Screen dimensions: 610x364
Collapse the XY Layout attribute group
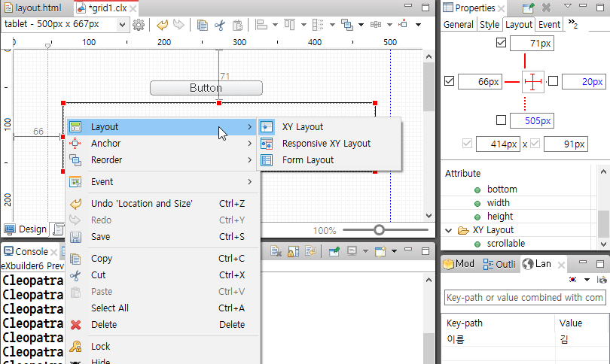click(449, 230)
